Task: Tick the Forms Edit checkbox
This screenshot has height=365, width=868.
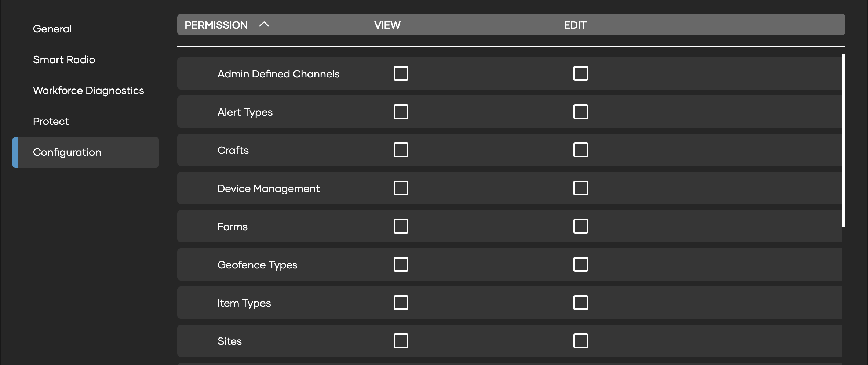Action: click(580, 226)
